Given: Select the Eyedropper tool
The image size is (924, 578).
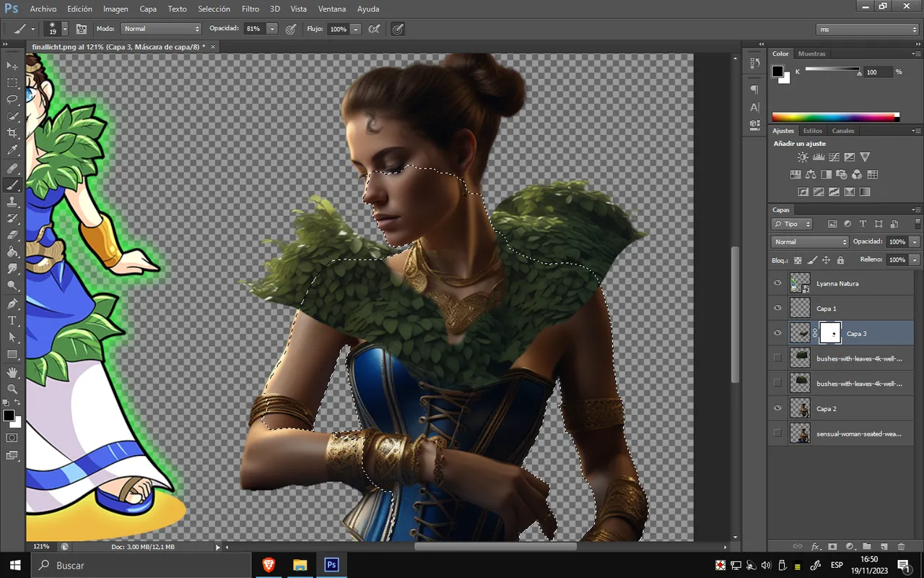Looking at the screenshot, I should (x=12, y=150).
